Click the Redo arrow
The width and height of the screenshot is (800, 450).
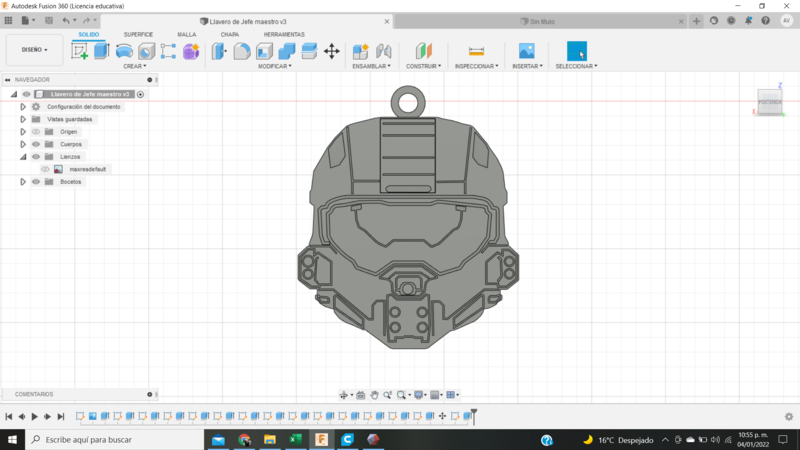[x=86, y=20]
